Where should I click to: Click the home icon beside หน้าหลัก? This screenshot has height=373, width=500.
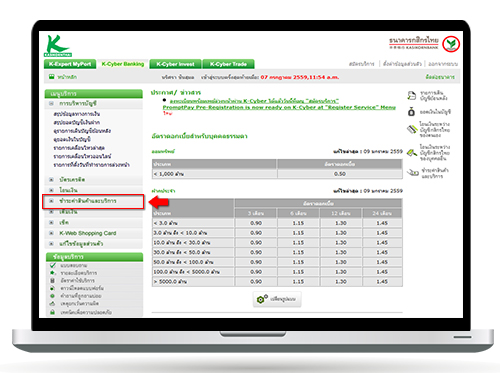52,77
